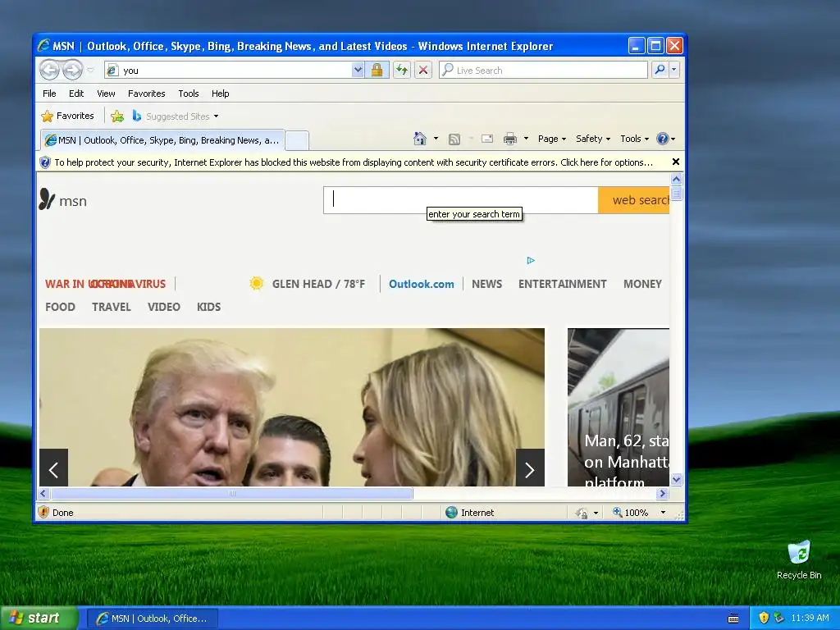The height and width of the screenshot is (630, 840).
Task: Click the Live Search input box
Action: [543, 71]
